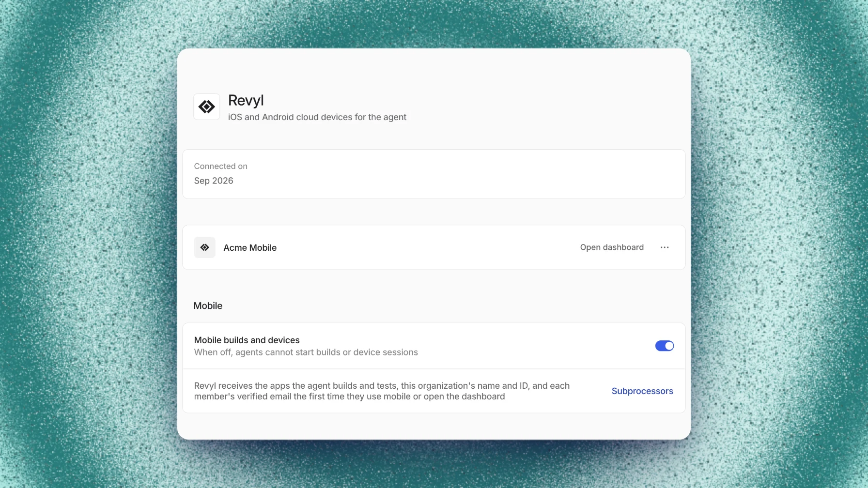Select the Acme Mobile name text
Screen dimensions: 868x488
(250, 247)
